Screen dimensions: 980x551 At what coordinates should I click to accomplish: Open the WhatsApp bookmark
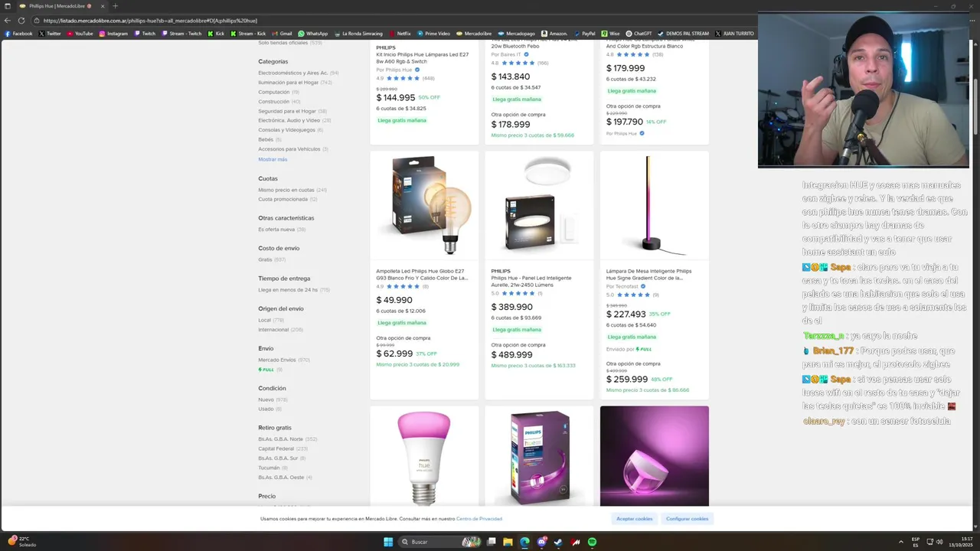point(313,34)
